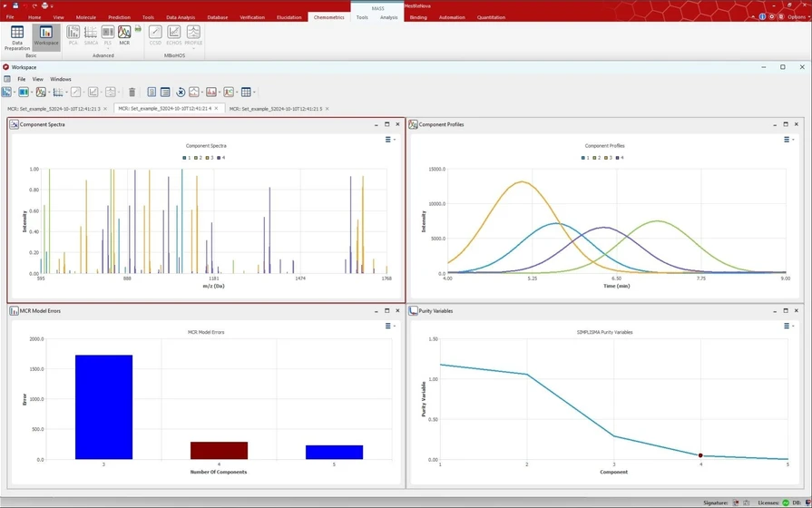Click the MCR curves icon in Workspace toolbar
812x508 pixels.
(x=41, y=93)
